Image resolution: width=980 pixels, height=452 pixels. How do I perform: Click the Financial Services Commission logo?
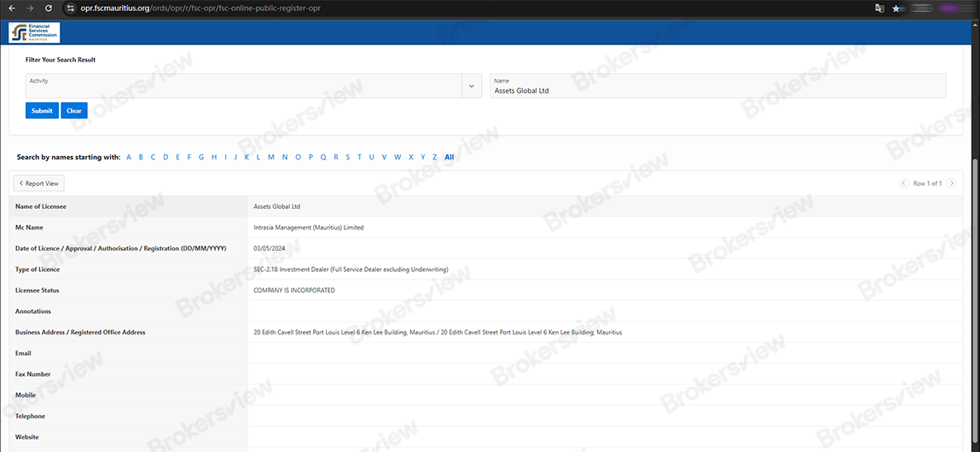click(x=34, y=32)
